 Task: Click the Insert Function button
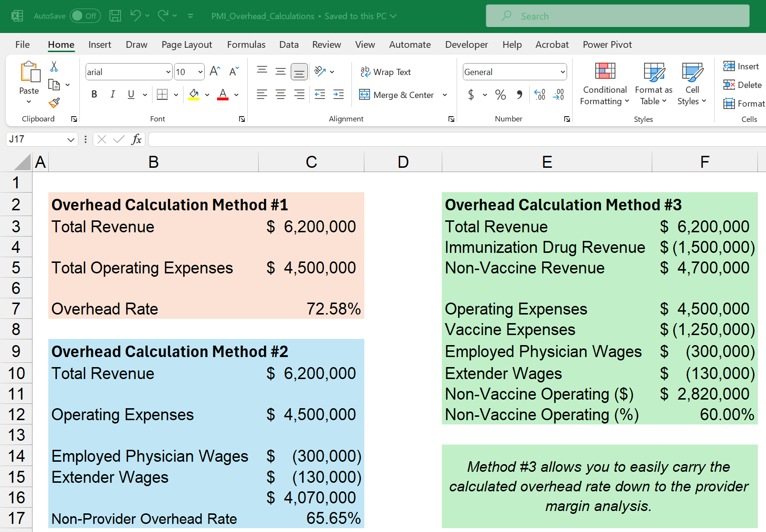(x=137, y=139)
